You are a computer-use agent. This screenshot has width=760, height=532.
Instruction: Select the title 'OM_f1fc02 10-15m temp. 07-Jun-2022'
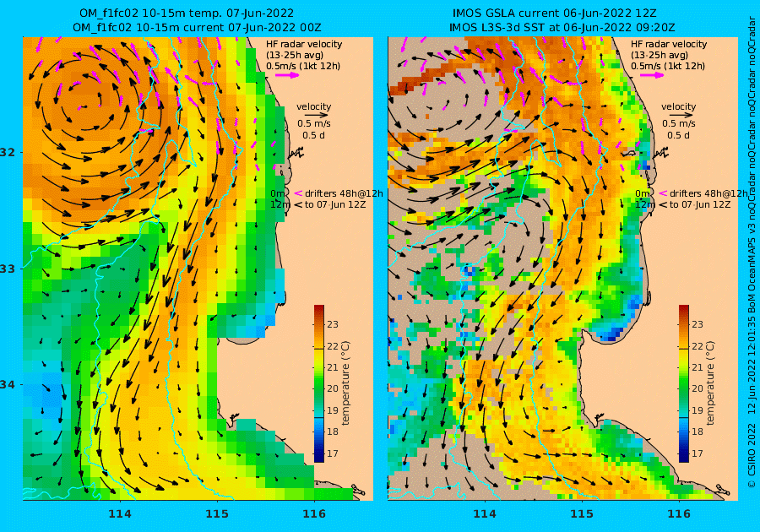(186, 13)
